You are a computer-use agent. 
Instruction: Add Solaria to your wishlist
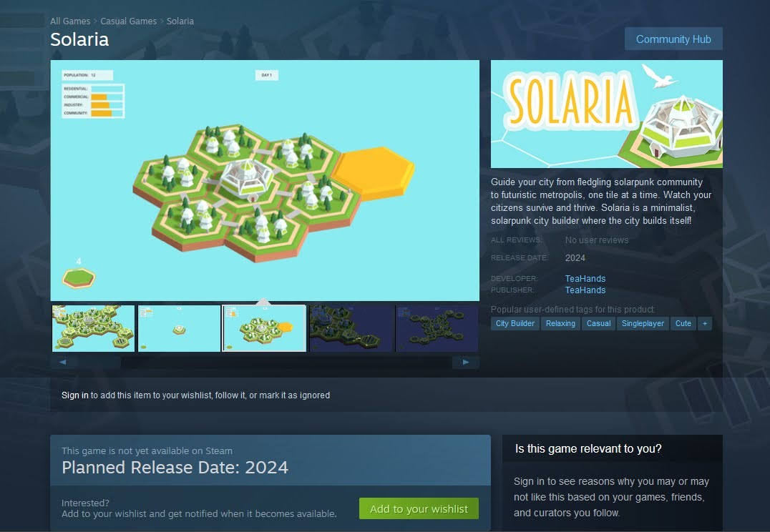pos(419,509)
